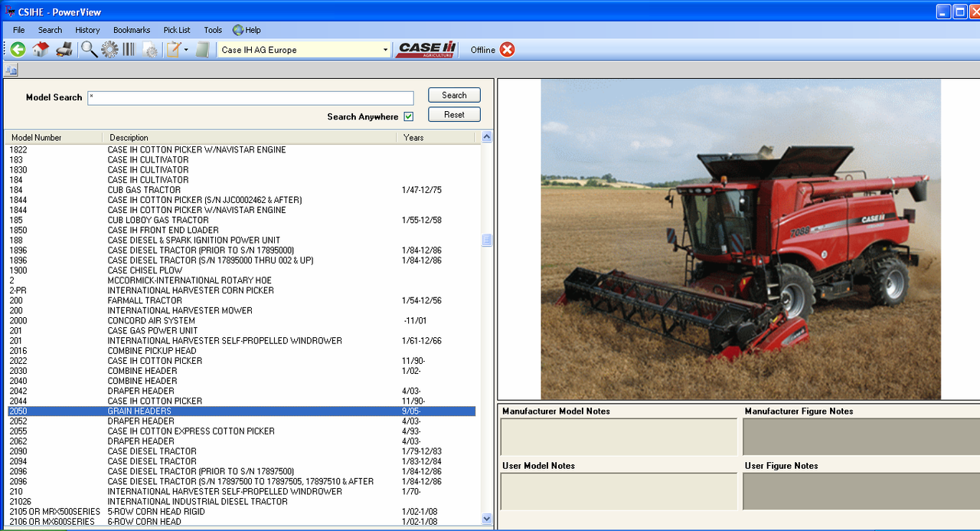Viewport: 980px width, 531px height.
Task: Click the list scrollbar down arrow
Action: 487,519
